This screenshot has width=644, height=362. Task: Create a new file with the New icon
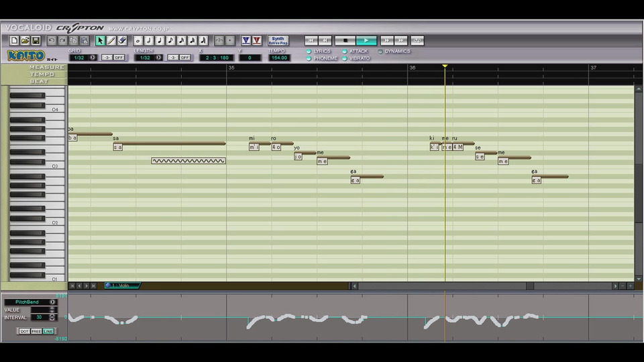point(14,40)
